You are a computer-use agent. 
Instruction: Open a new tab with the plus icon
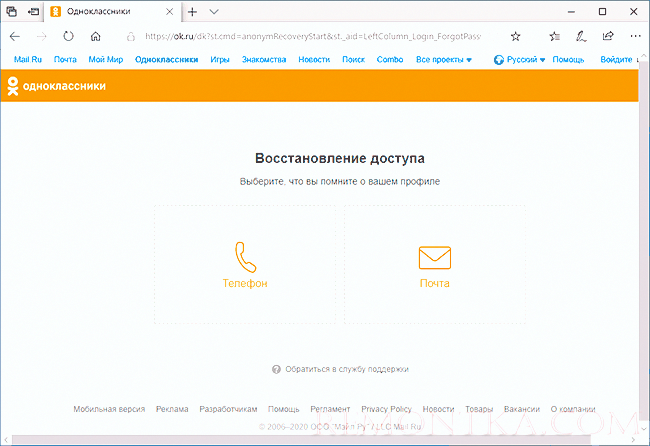192,12
